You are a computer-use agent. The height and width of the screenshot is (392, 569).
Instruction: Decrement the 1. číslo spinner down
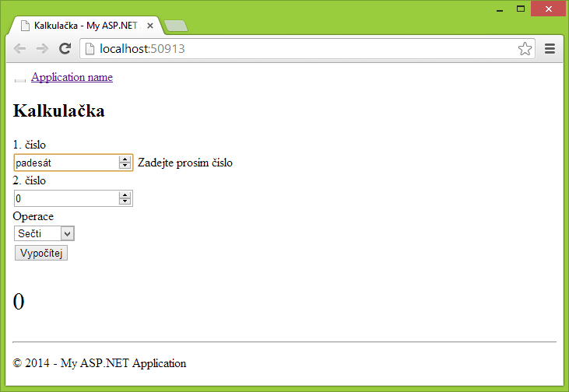tap(125, 166)
